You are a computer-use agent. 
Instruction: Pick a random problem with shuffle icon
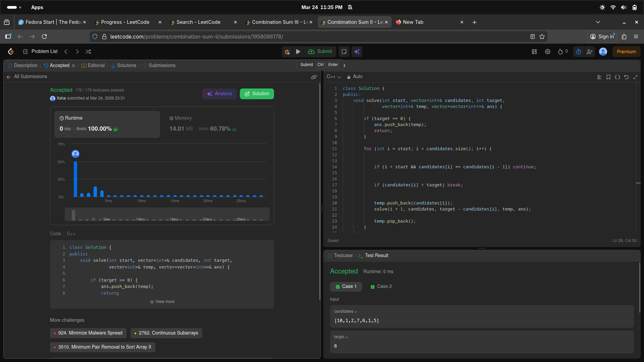pos(88,52)
